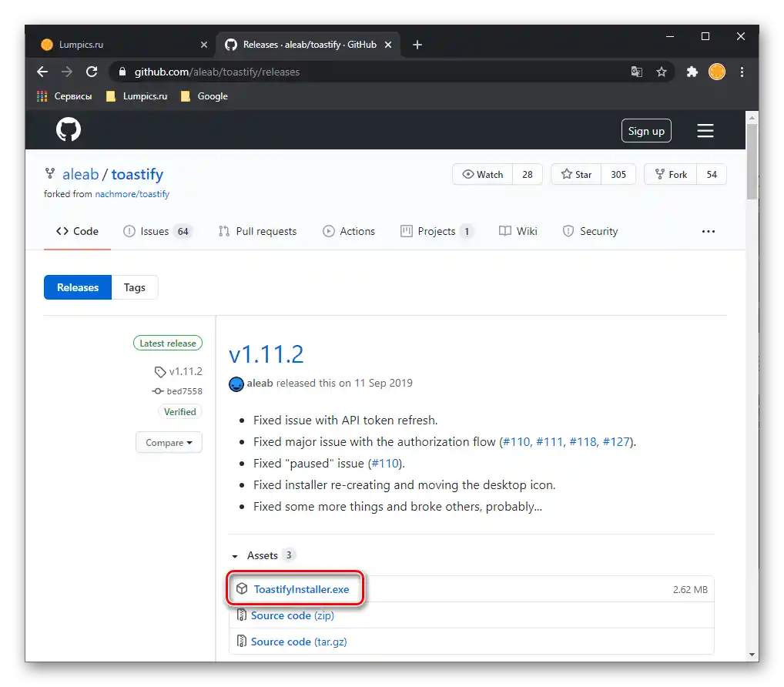The image size is (784, 687).
Task: Open commit bed7558
Action: click(177, 391)
